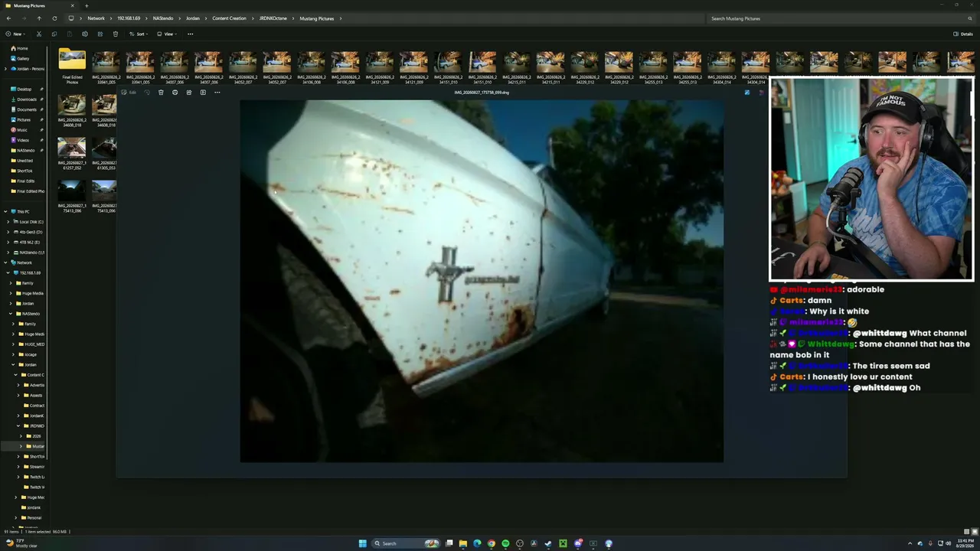Delete the photo in the preview toolbar

coord(161,93)
